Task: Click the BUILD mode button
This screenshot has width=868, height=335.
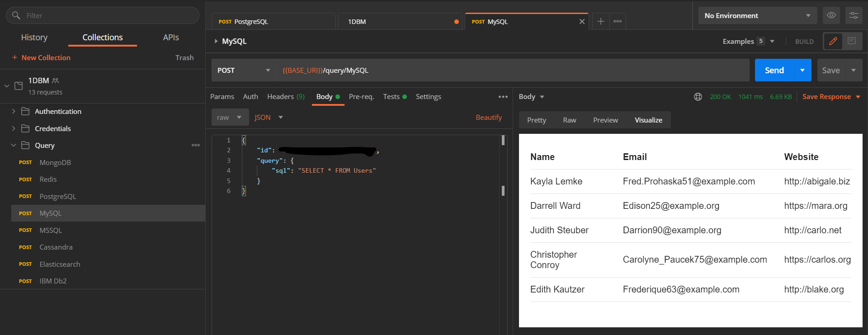Action: point(804,42)
